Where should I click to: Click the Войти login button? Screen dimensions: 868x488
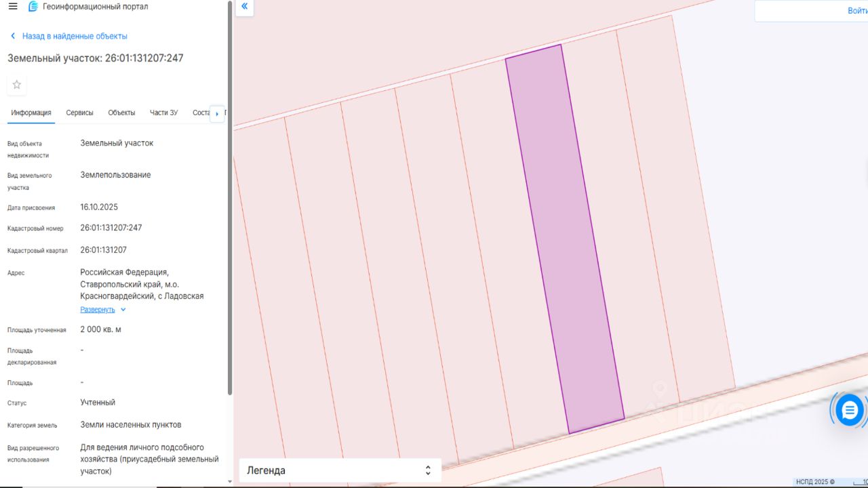coord(857,11)
